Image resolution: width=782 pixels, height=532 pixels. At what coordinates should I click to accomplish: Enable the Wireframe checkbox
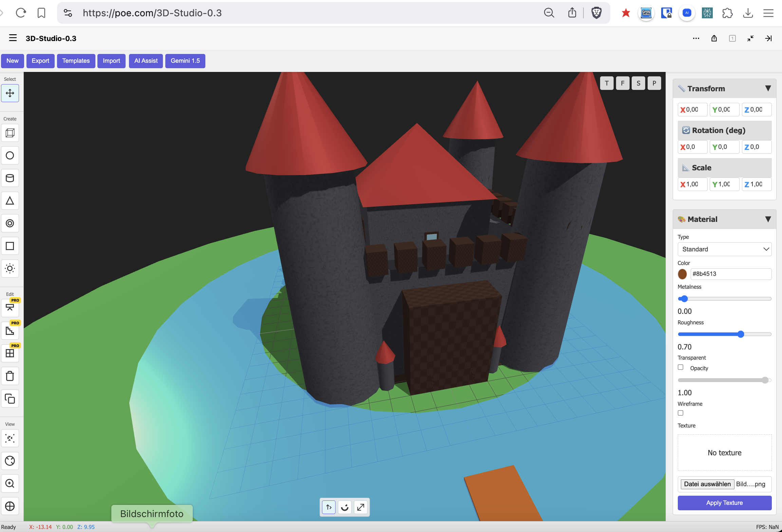point(681,413)
